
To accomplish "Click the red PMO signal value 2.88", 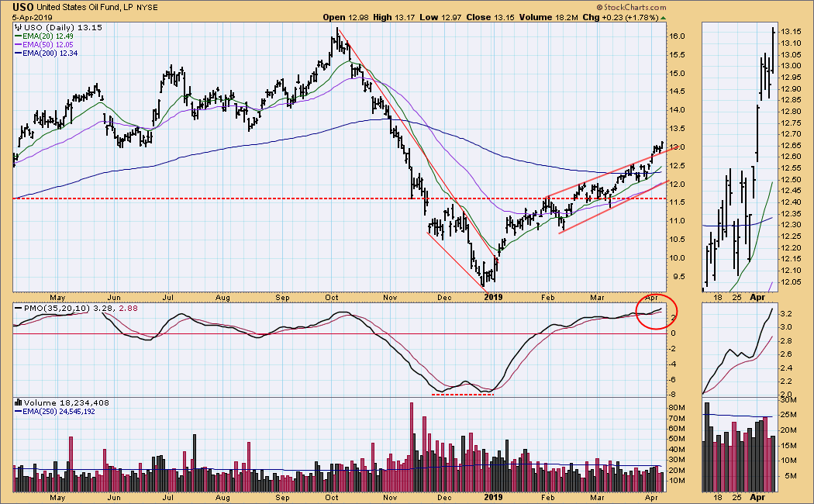I will (129, 309).
